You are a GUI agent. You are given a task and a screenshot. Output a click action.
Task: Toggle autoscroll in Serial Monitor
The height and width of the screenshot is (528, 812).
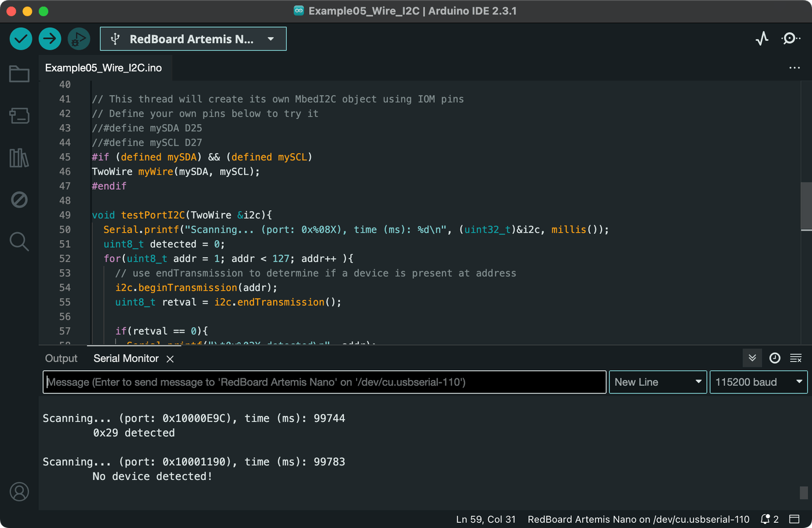tap(752, 358)
